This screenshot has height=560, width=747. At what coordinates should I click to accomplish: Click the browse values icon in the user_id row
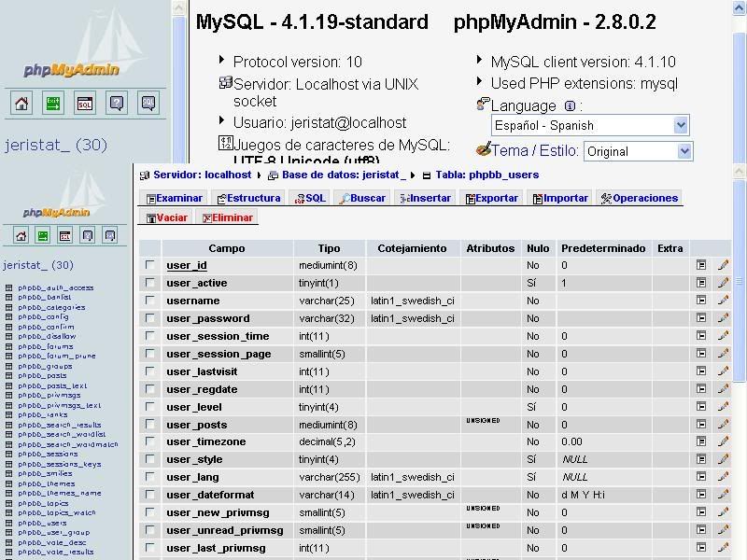click(701, 265)
